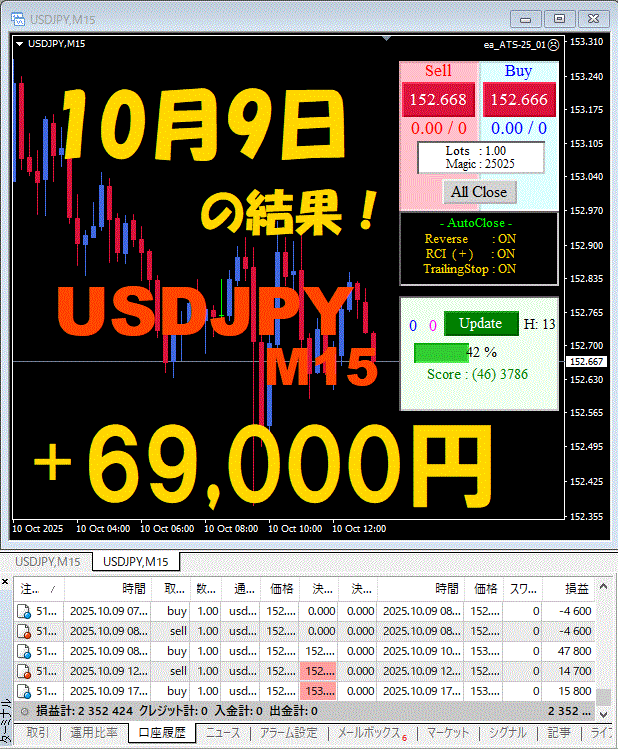This screenshot has height=749, width=618.
Task: Click the green Update button
Action: pyautogui.click(x=481, y=323)
